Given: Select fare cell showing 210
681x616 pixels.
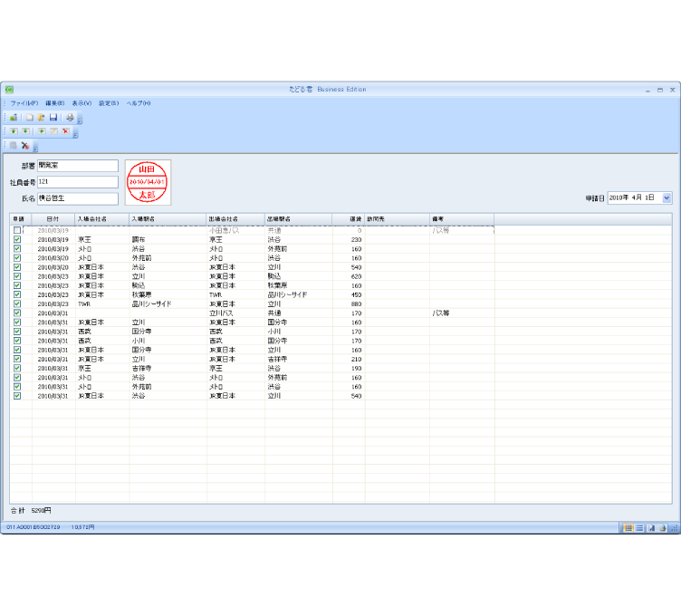Looking at the screenshot, I should 349,359.
